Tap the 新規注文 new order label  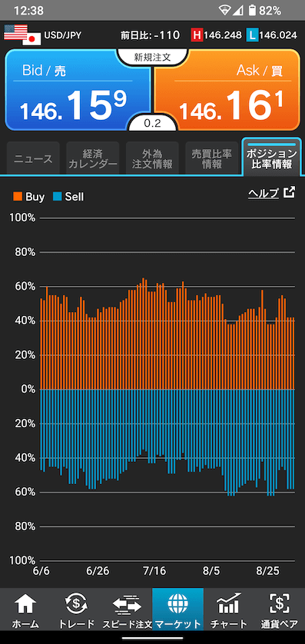tap(152, 57)
